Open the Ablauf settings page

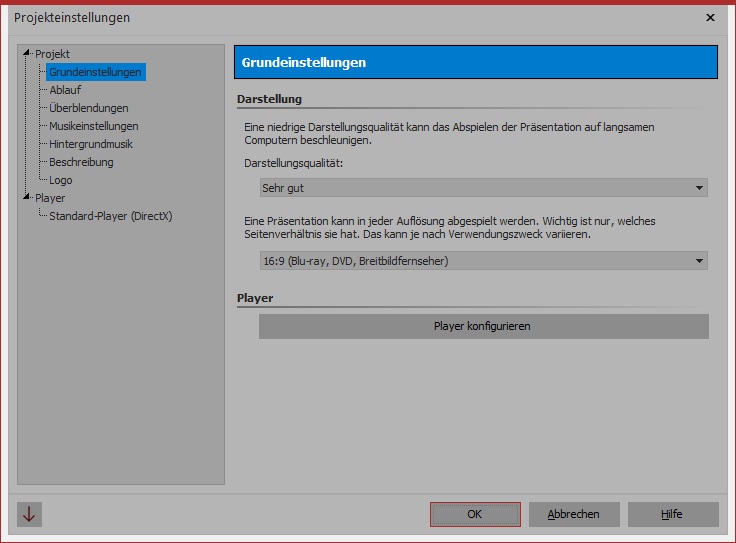pos(65,90)
